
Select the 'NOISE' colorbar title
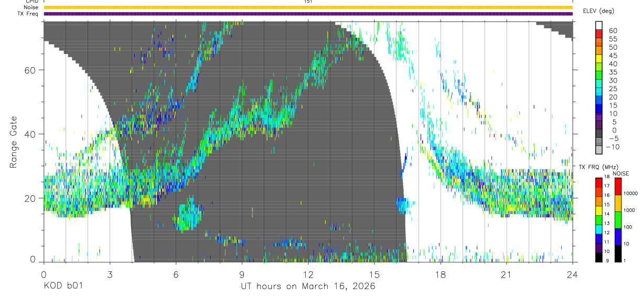tap(621, 173)
